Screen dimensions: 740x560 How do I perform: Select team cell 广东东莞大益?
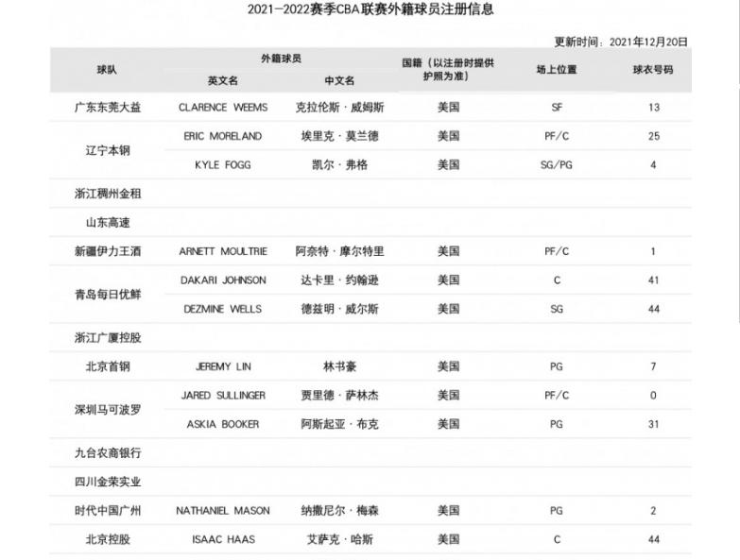click(108, 108)
